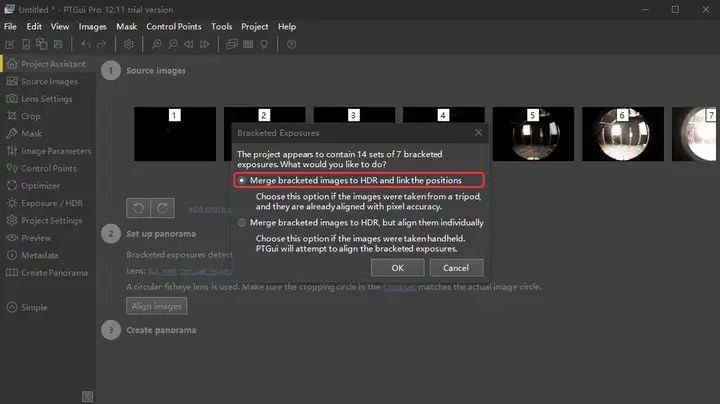Viewport: 720px width, 404px height.
Task: Select source image thumbnail 7
Action: (x=694, y=134)
